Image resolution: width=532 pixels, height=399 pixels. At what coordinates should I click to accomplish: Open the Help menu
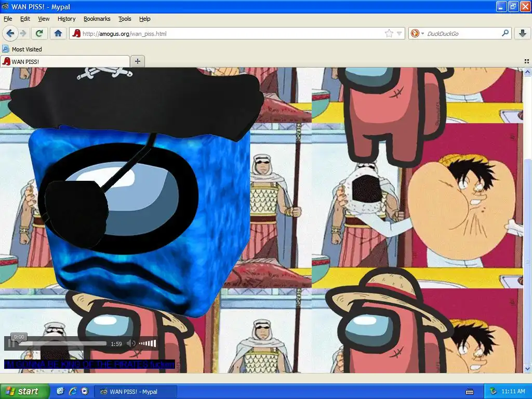pos(144,19)
